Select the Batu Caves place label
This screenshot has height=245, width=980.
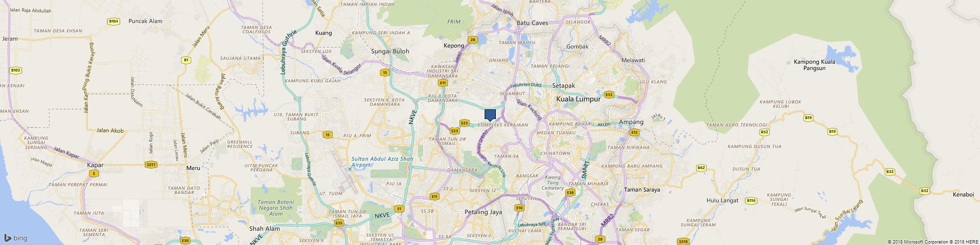(532, 23)
